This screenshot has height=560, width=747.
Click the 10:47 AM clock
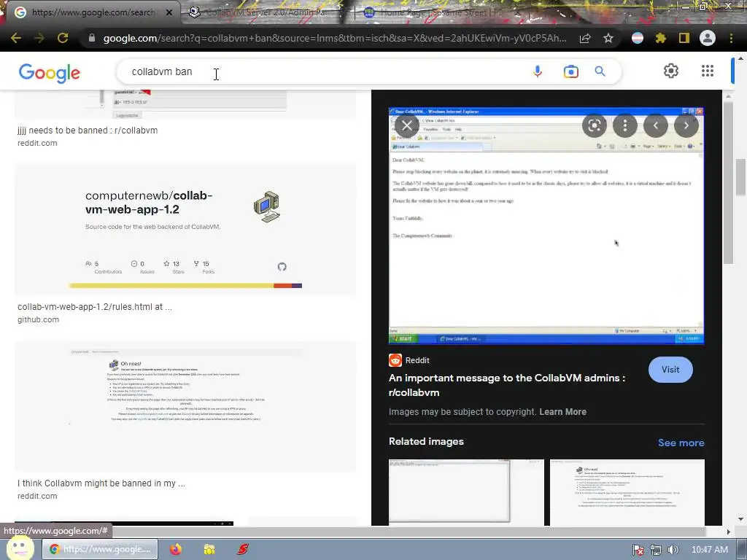click(709, 550)
